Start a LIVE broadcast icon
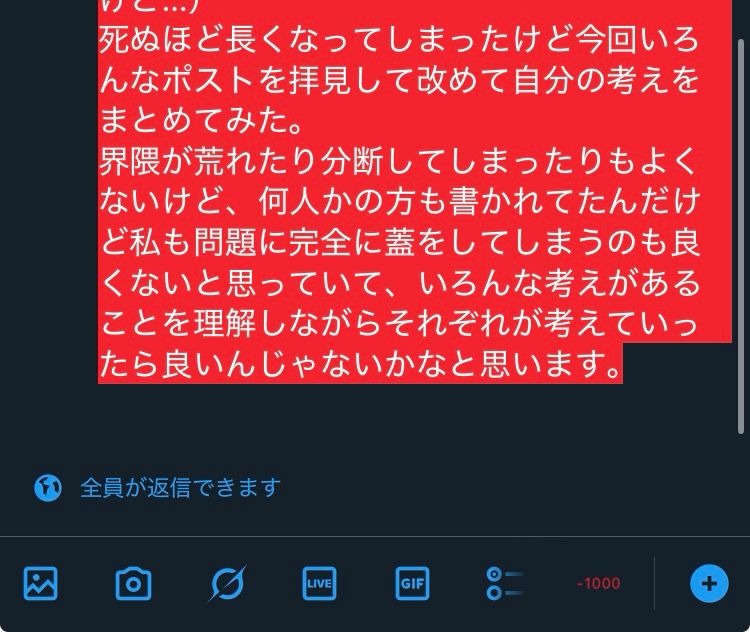750x632 pixels. [320, 583]
